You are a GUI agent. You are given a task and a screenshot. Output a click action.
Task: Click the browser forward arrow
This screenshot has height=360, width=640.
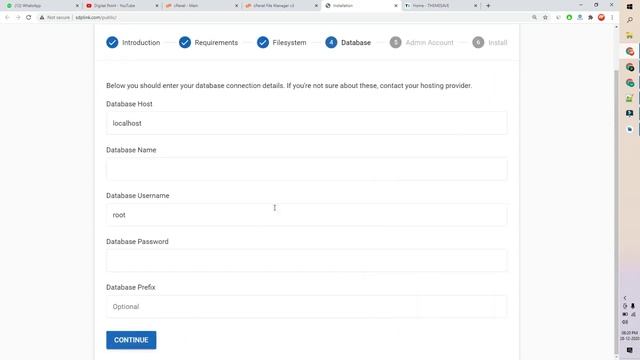[18, 18]
